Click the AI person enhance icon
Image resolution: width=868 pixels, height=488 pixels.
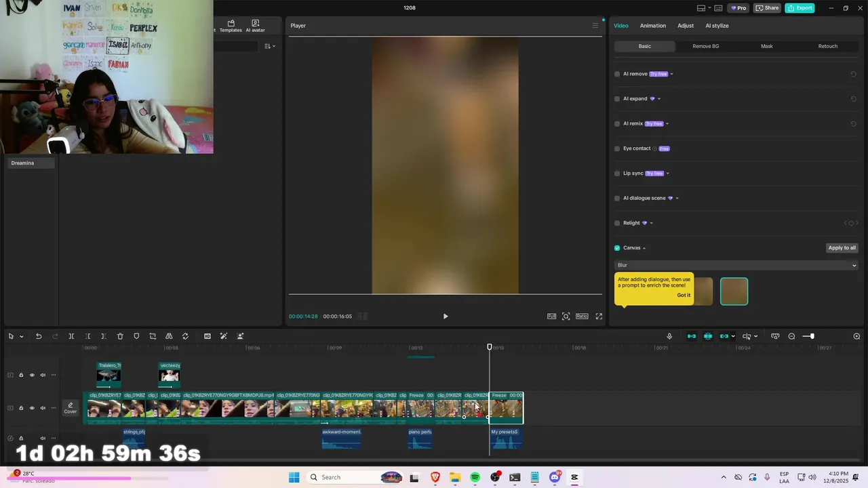tap(240, 336)
